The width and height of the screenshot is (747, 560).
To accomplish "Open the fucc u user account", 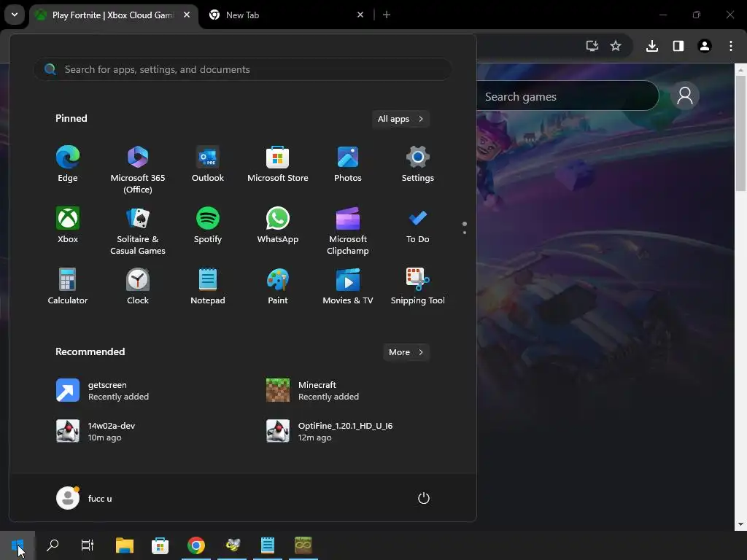I will [x=85, y=498].
